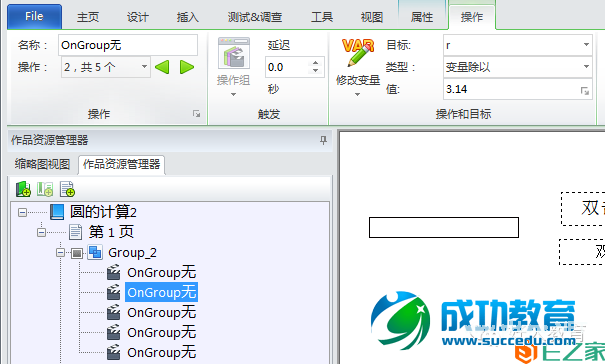605x364 pixels.
Task: Click the add section icon in explorer toolbar
Action: [x=45, y=189]
